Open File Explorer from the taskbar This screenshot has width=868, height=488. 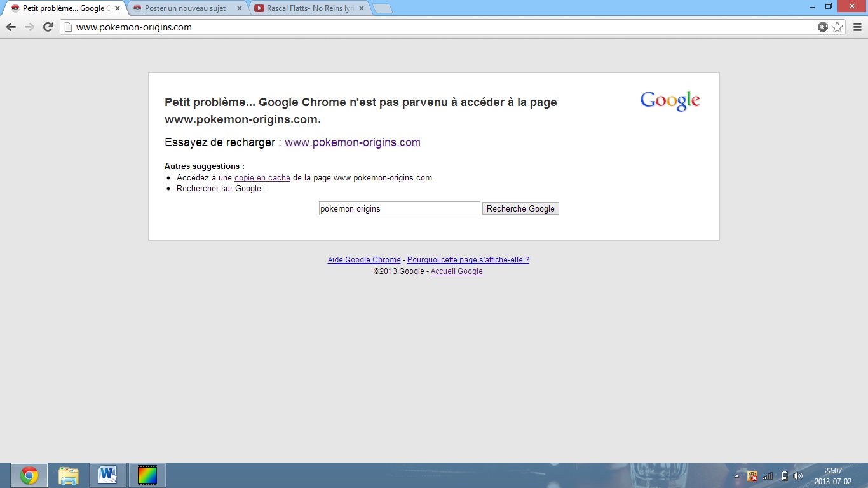(x=69, y=475)
